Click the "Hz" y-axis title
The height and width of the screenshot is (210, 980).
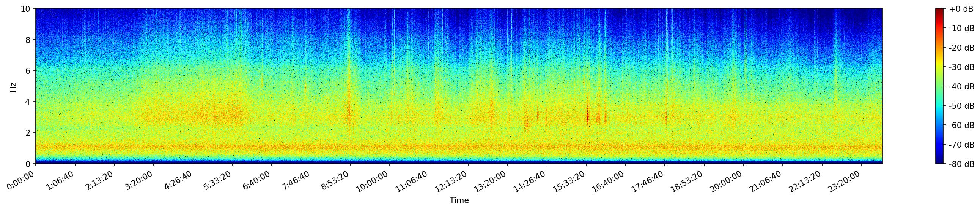click(13, 86)
